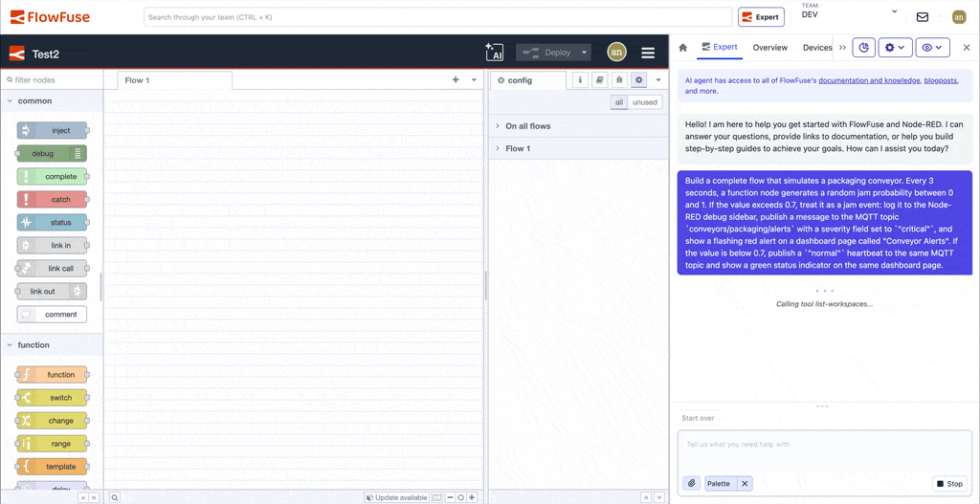Open the mail inbox icon

tap(923, 17)
